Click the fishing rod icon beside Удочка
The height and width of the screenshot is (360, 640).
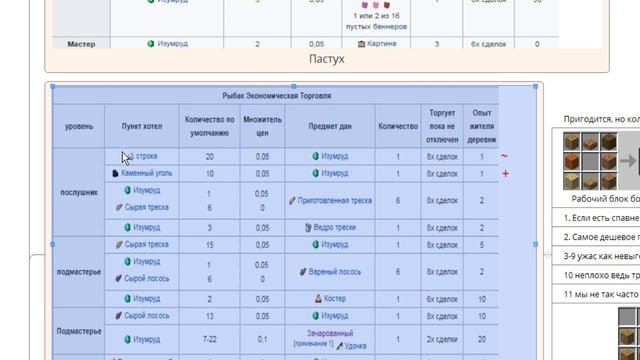340,346
